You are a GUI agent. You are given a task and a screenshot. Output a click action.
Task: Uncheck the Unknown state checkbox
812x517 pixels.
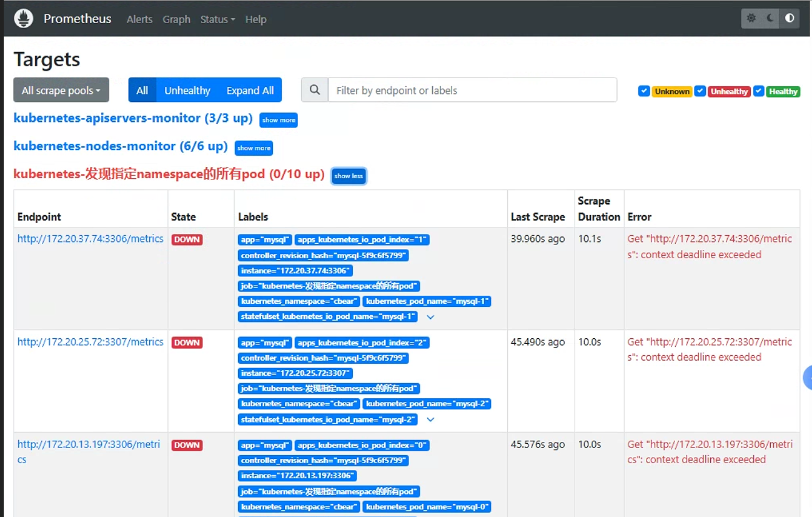644,91
